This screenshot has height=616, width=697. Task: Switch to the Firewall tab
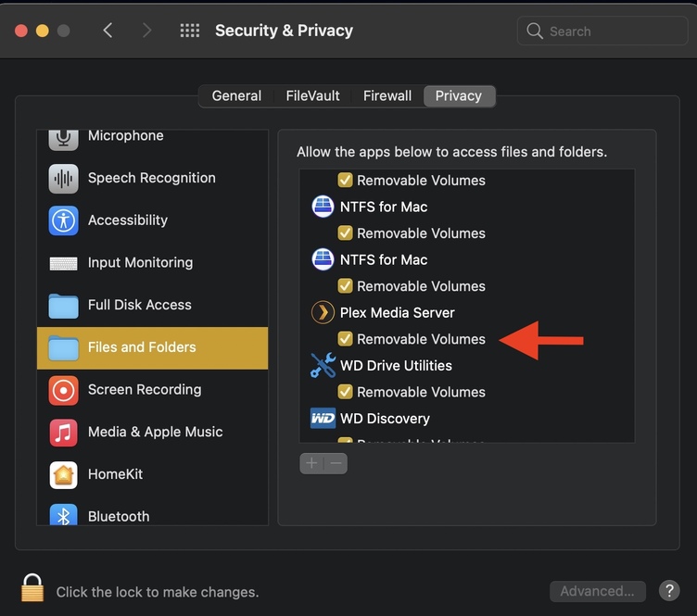pyautogui.click(x=387, y=96)
